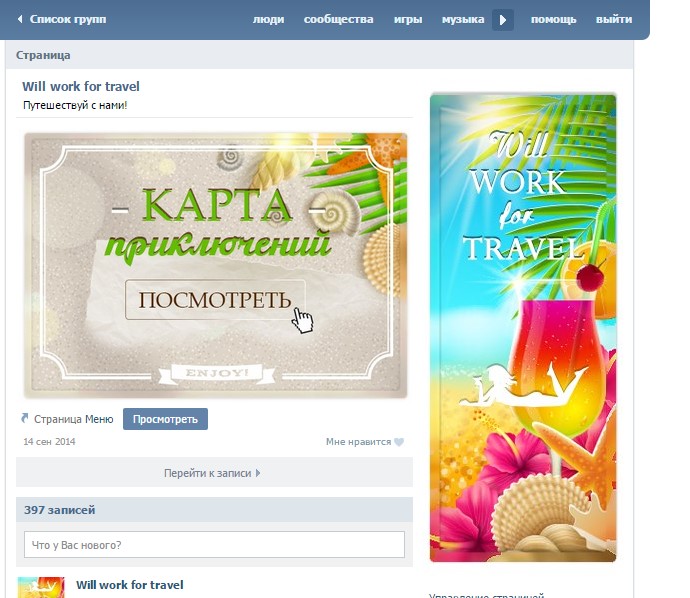Click выйти to log out
Viewport: 690px width, 598px height.
[x=614, y=19]
